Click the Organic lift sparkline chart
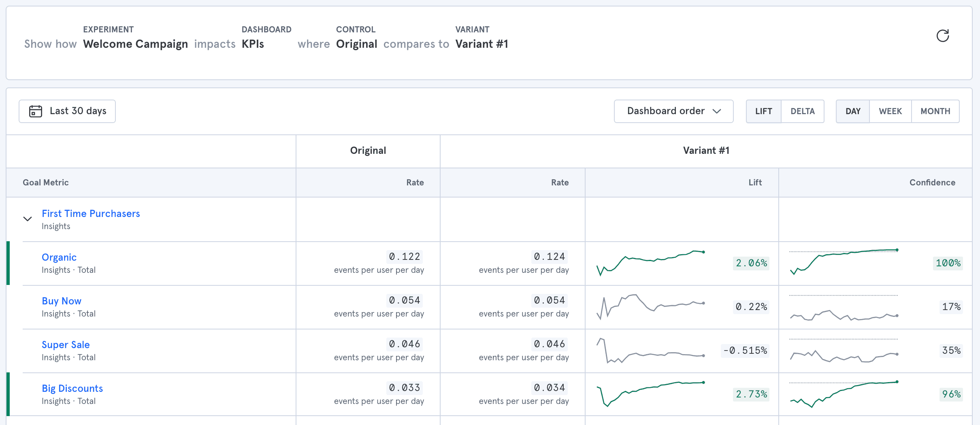The height and width of the screenshot is (425, 980). click(x=650, y=263)
